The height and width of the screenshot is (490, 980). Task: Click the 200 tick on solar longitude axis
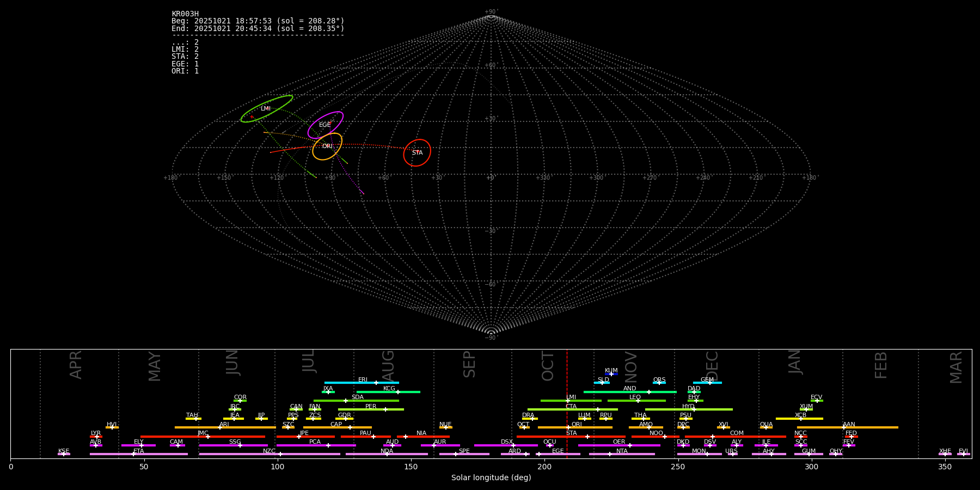544,467
